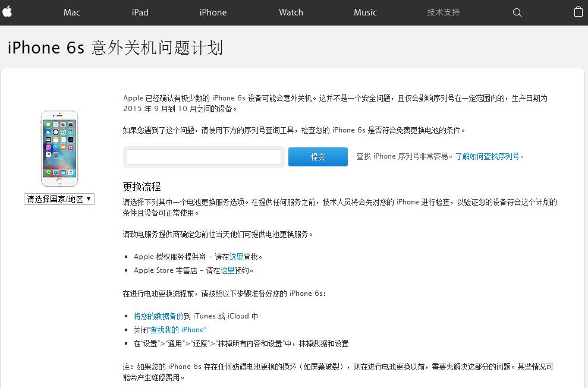The image size is (588, 388).
Task: Open 了解如何查找序列号 link
Action: [487, 156]
